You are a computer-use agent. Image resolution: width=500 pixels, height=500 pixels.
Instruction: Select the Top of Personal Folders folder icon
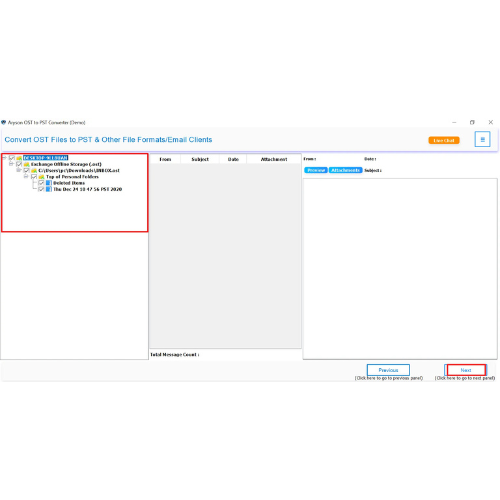(41, 177)
